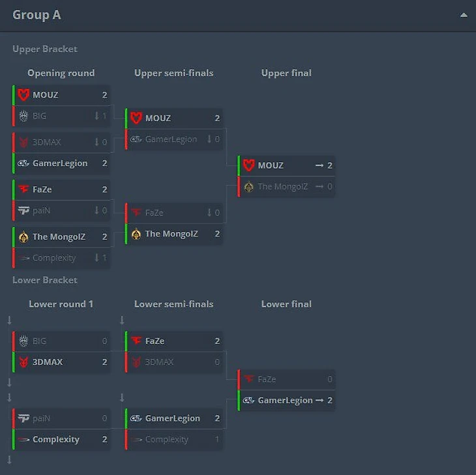Click the Upper final column header
This screenshot has width=476, height=475.
click(x=286, y=73)
